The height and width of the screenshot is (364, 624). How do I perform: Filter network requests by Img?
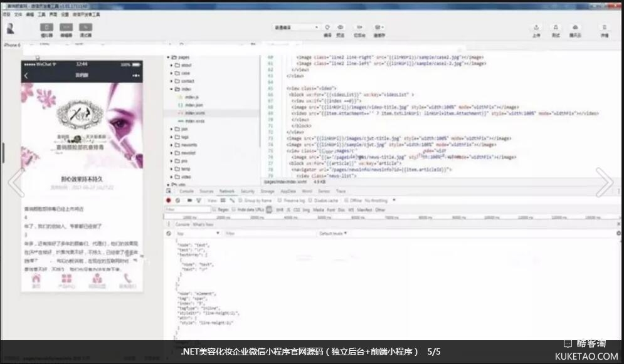point(306,210)
